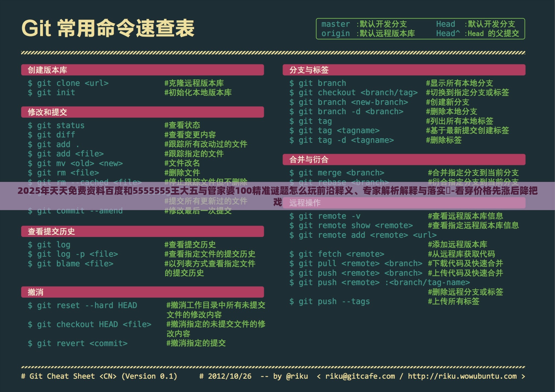Click the comment "#从远程库获取代码"
This screenshot has width=555, height=392.
click(x=462, y=254)
